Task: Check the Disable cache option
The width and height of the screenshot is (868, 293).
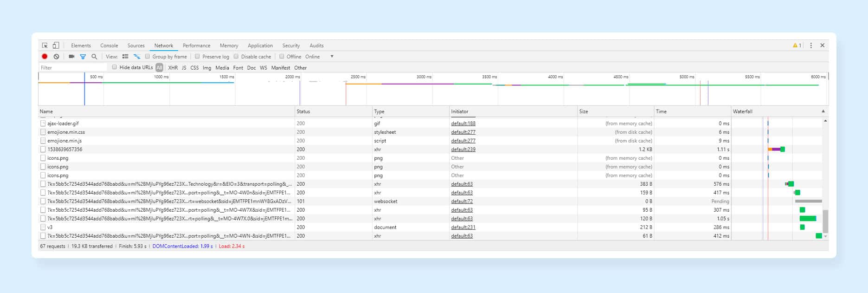Action: (236, 57)
